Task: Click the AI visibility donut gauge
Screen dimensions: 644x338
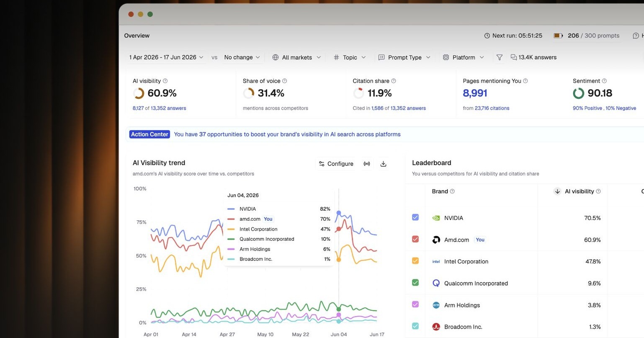Action: click(x=139, y=93)
